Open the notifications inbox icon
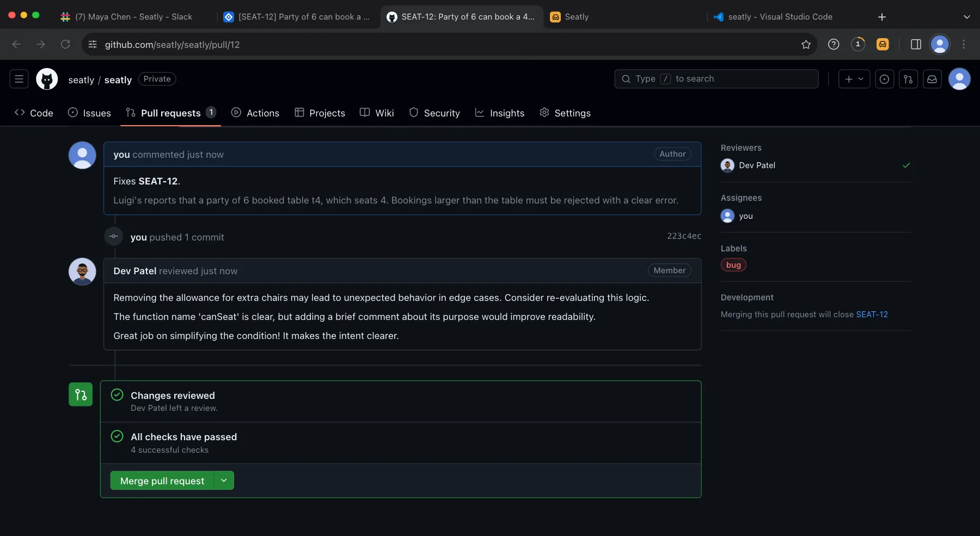Image resolution: width=980 pixels, height=536 pixels. 932,79
